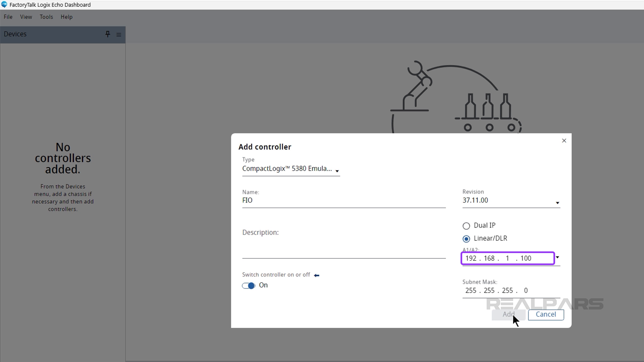Screen dimensions: 644x362
Task: Open the Devices panel hamburger menu
Action: coord(119,35)
